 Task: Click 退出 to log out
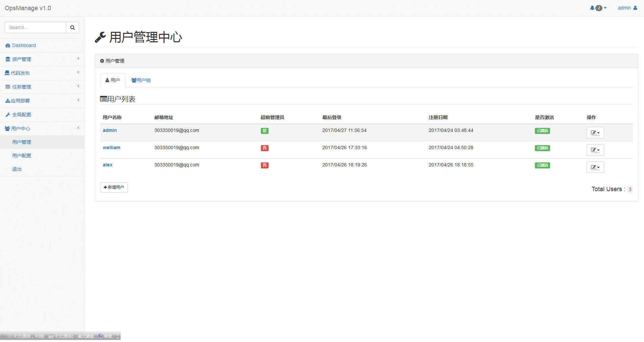pyautogui.click(x=42, y=169)
